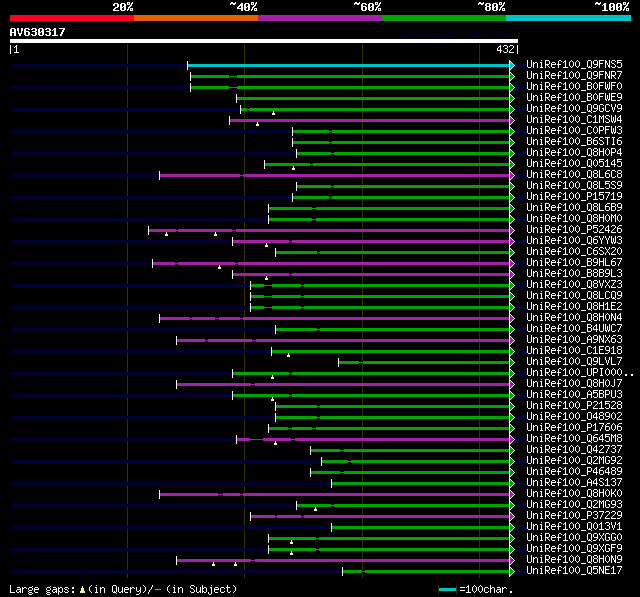
Task: Click the cyan ~100% legend color segment
Action: (569, 18)
